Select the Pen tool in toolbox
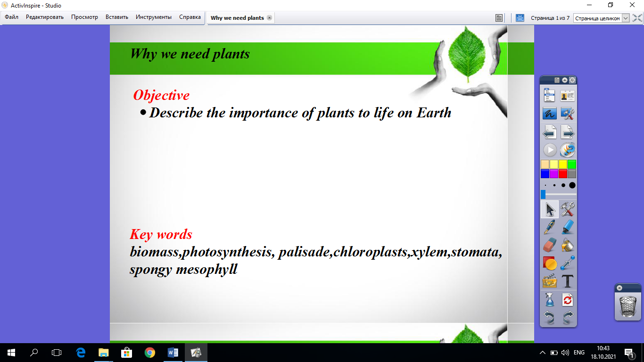The width and height of the screenshot is (644, 362). pos(549,227)
